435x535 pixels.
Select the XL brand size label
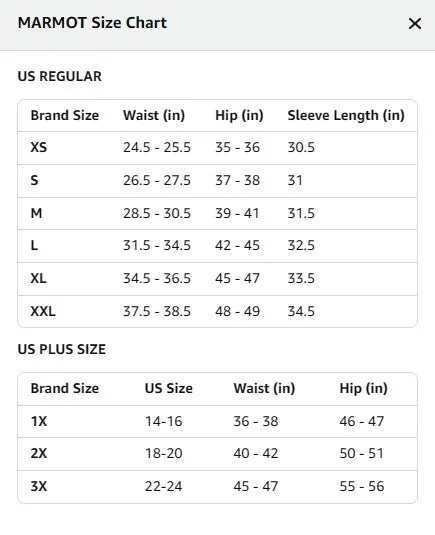coord(39,278)
